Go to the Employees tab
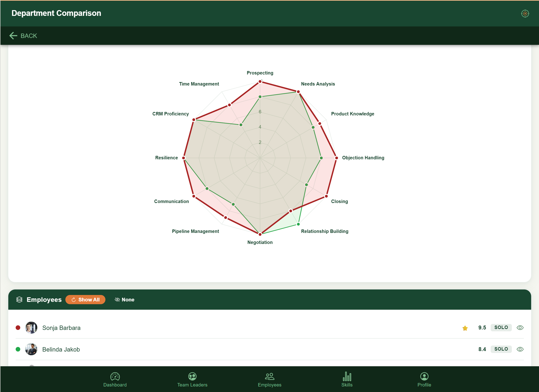Image resolution: width=539 pixels, height=392 pixels. [269, 379]
